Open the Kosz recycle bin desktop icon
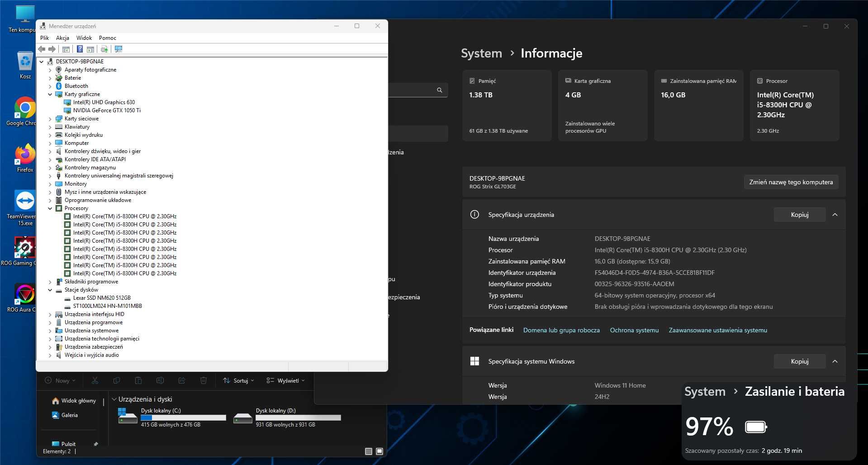Screen dimensions: 868x465 coord(25,65)
